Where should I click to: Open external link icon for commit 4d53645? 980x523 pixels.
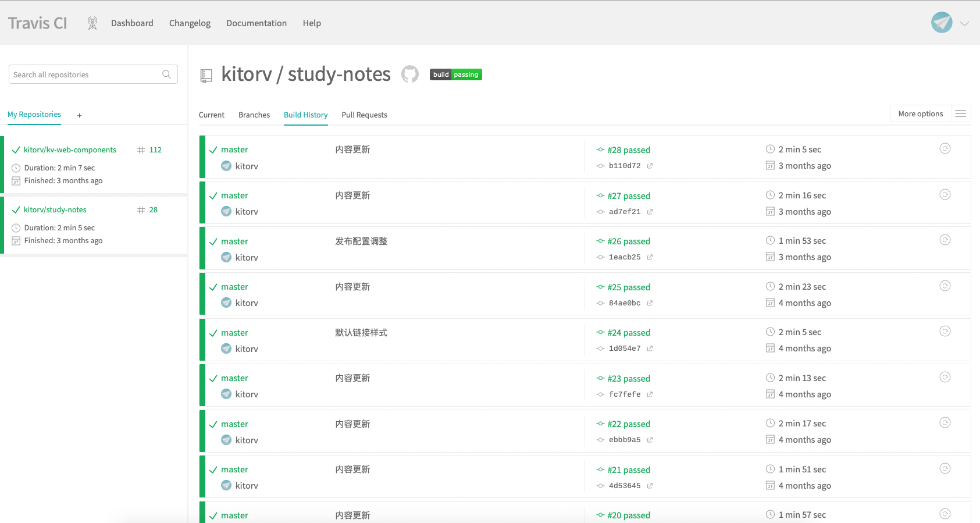(x=650, y=486)
